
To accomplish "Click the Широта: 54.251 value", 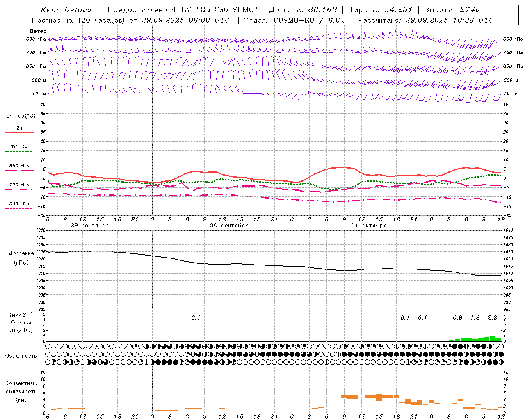I will tap(380, 10).
